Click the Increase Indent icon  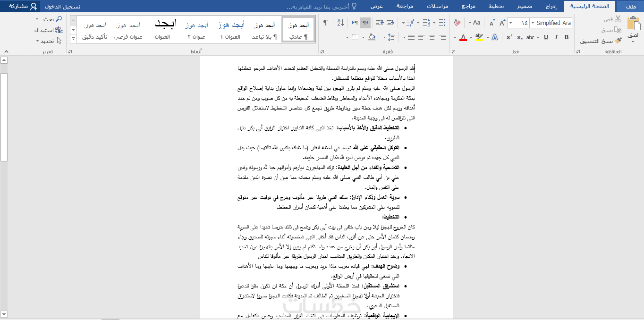click(380, 23)
